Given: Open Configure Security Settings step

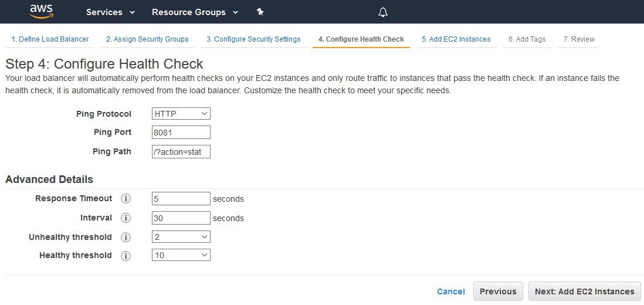Looking at the screenshot, I should point(253,39).
